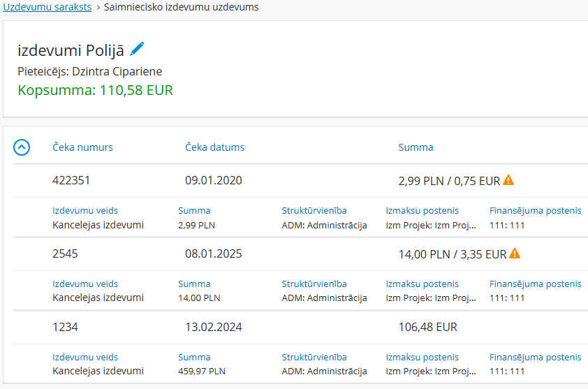Click the edit pencil next to izdevumi Polijā
The width and height of the screenshot is (588, 389).
138,49
